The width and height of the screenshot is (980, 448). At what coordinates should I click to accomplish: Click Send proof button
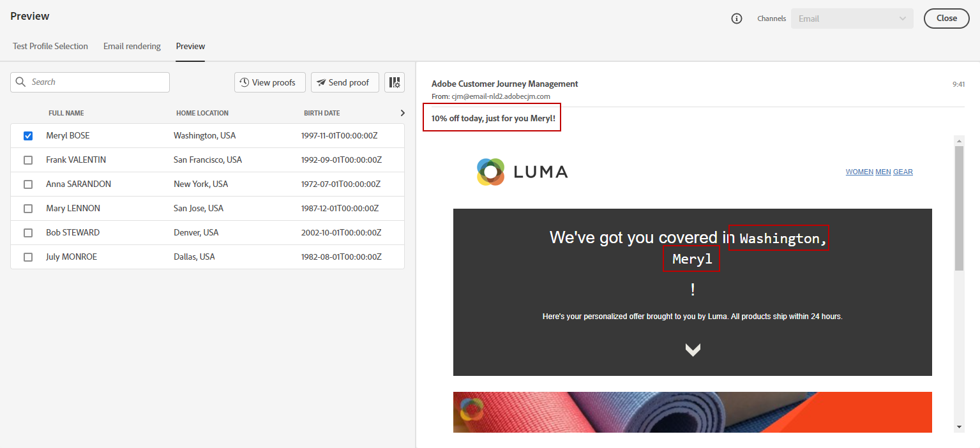(x=345, y=82)
